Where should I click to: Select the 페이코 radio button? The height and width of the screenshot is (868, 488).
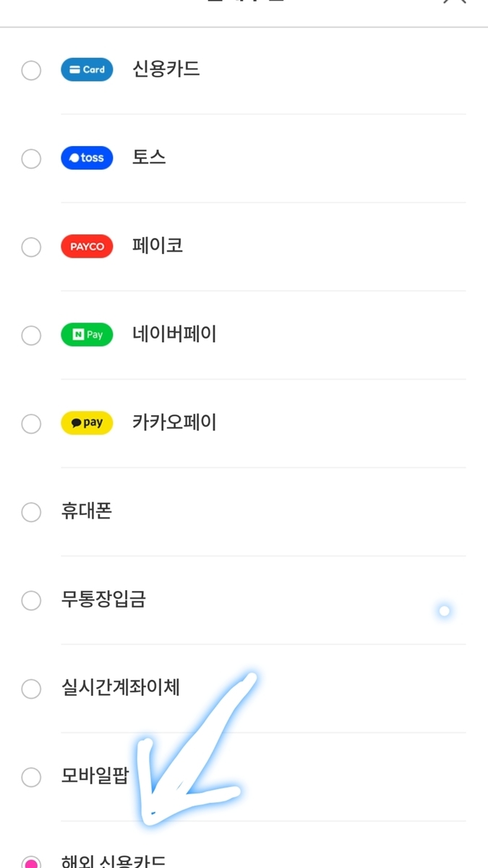tap(31, 247)
